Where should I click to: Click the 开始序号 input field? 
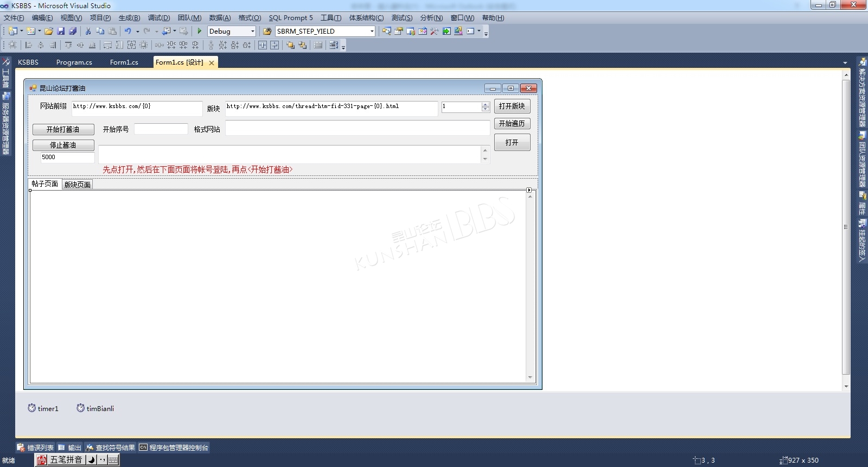(161, 129)
